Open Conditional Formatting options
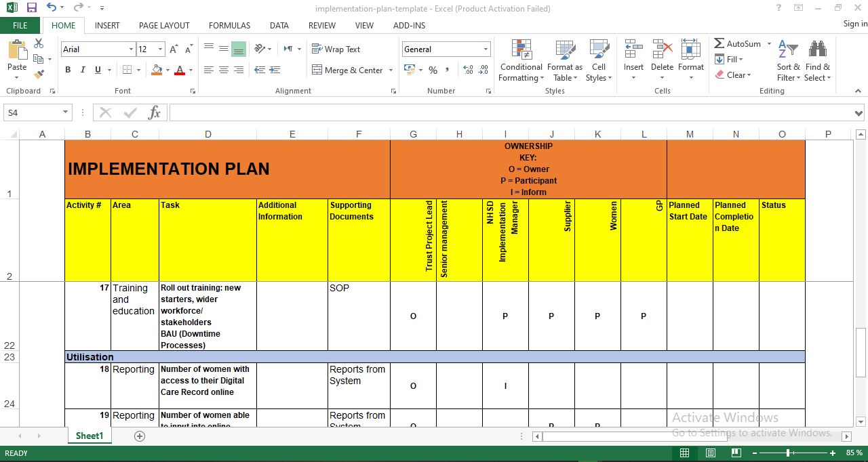The image size is (868, 462). 521,61
